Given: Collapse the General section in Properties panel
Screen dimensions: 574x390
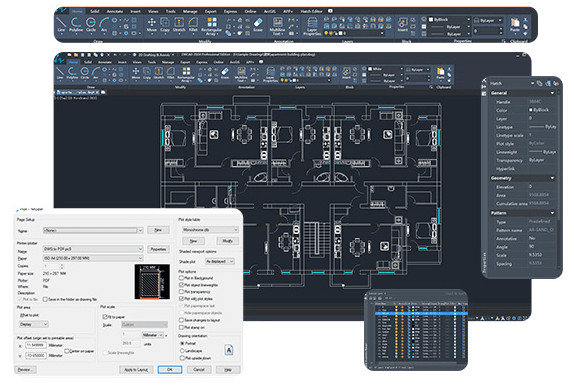Looking at the screenshot, I should tap(552, 93).
